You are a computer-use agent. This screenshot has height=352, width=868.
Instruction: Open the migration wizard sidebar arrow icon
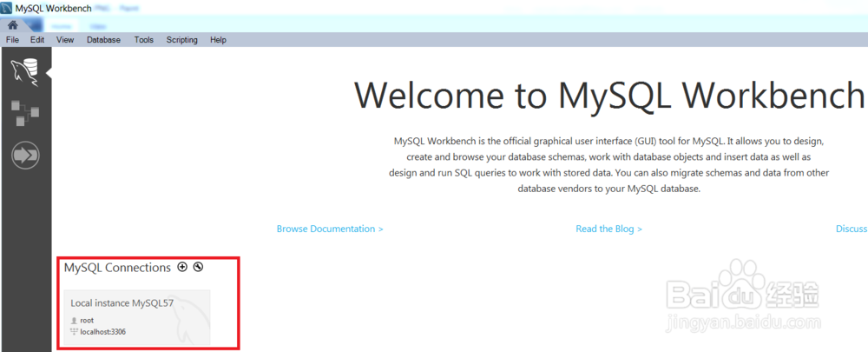tap(25, 155)
